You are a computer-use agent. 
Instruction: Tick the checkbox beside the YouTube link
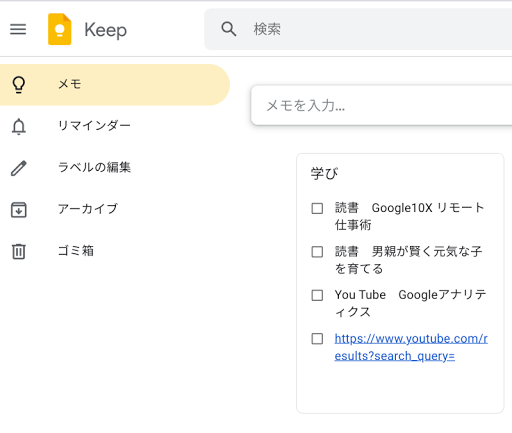pos(317,339)
